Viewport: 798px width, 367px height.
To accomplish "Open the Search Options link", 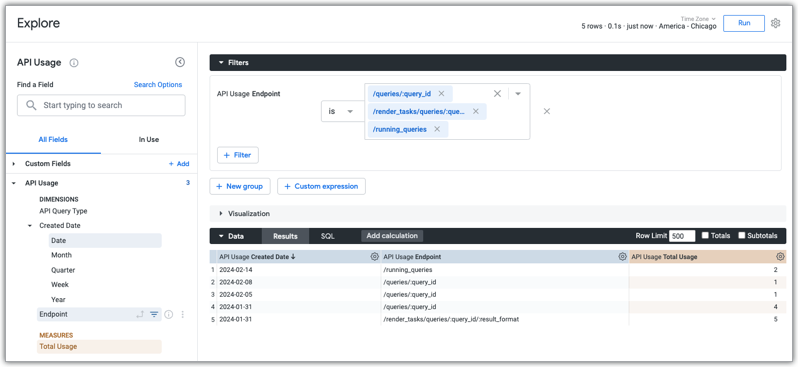I will tap(158, 84).
